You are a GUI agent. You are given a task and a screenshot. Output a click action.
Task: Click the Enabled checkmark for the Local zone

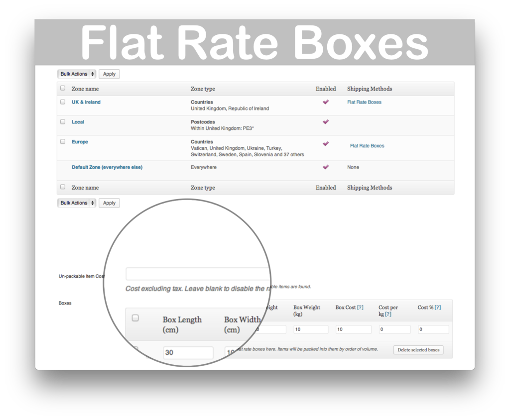coord(326,121)
